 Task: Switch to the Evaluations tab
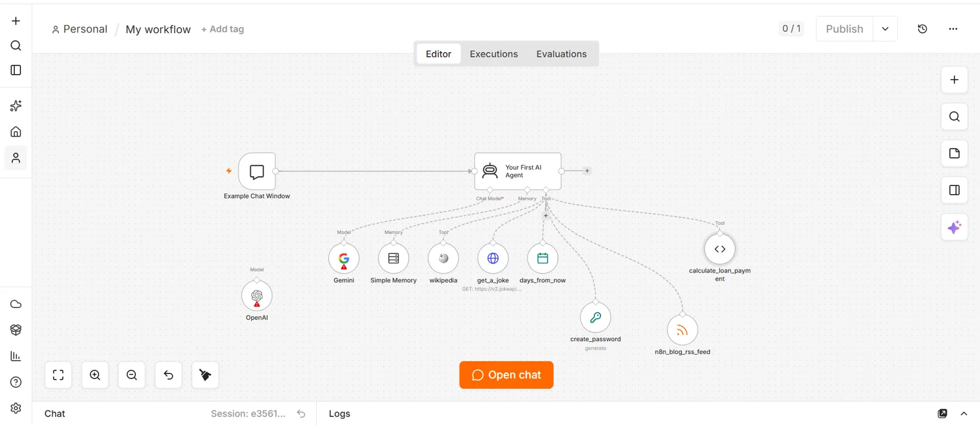(562, 54)
